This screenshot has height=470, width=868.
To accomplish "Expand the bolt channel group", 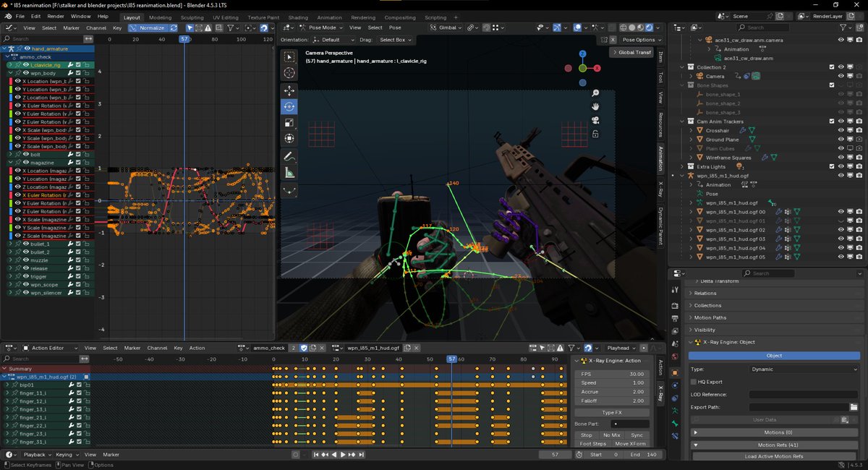I will tap(9, 154).
